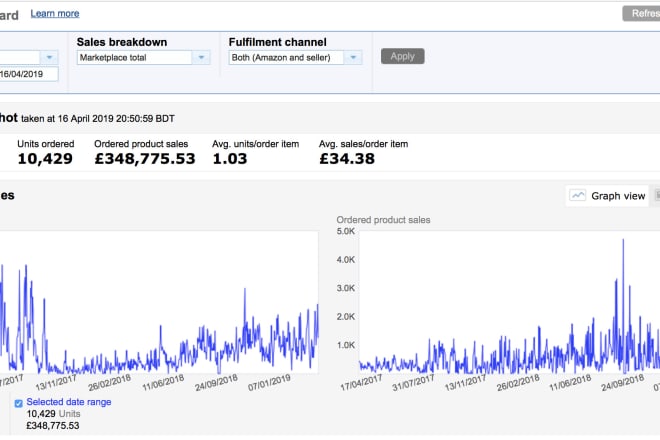Click the Selected date range label

tap(69, 402)
